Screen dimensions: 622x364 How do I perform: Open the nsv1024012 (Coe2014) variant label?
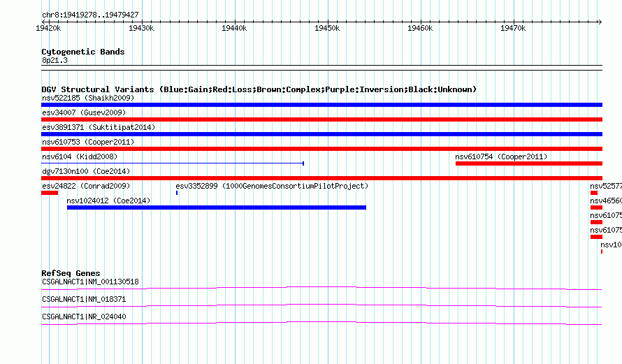tap(108, 201)
